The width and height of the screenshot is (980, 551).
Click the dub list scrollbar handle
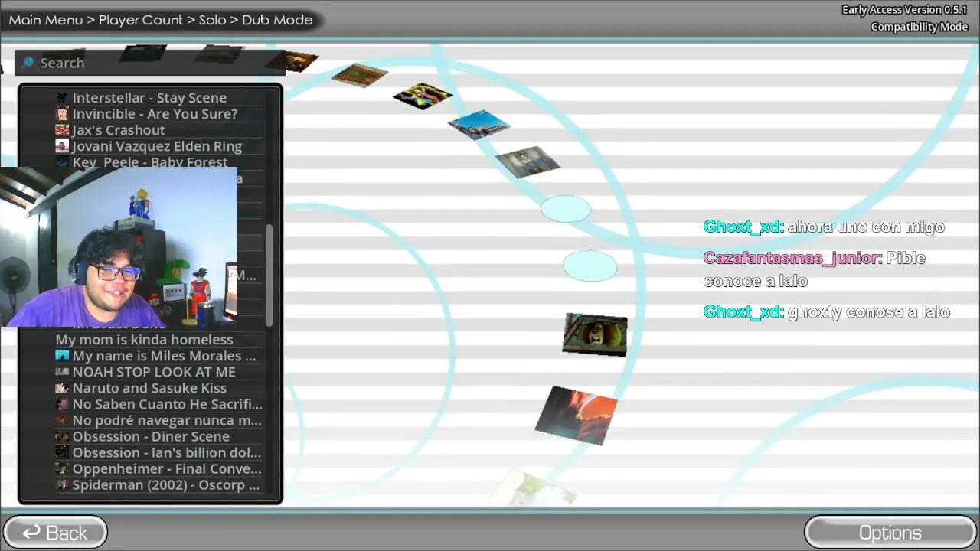pos(269,275)
